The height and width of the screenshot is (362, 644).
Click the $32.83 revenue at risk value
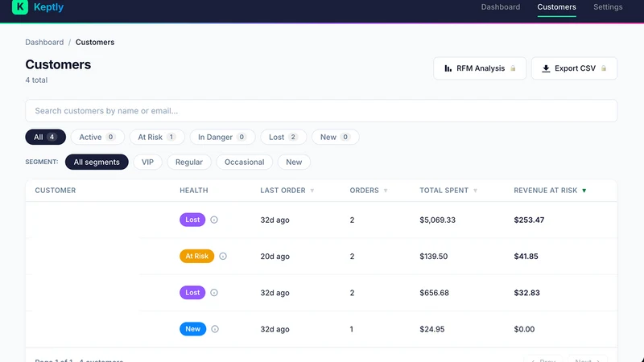(527, 293)
